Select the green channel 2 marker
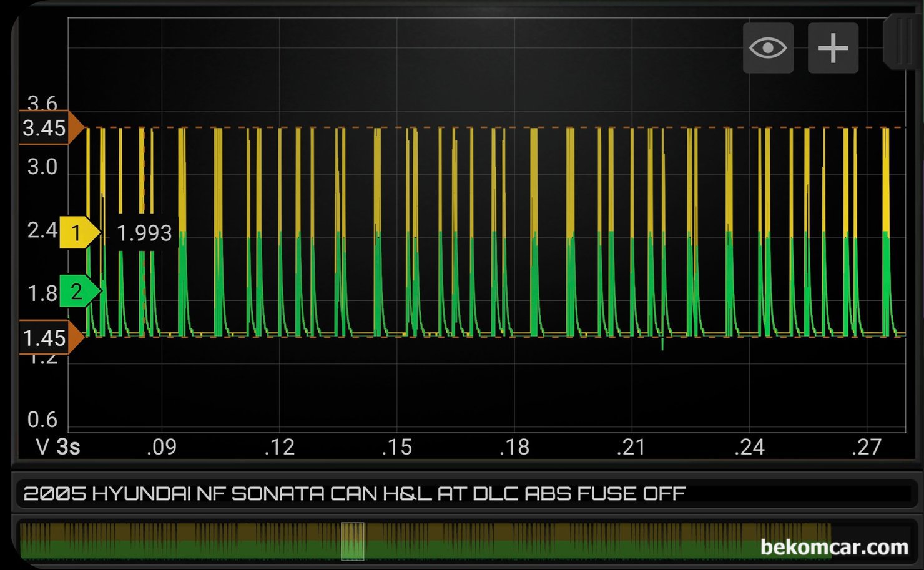The width and height of the screenshot is (924, 570). (x=79, y=291)
